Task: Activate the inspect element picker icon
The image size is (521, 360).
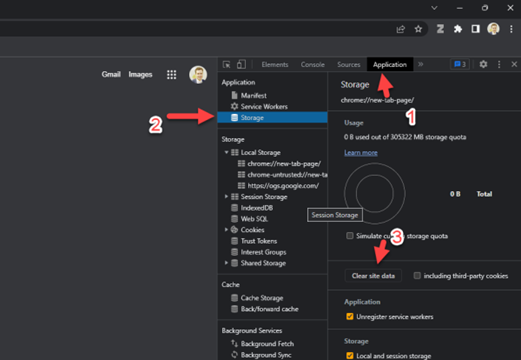Action: [227, 64]
